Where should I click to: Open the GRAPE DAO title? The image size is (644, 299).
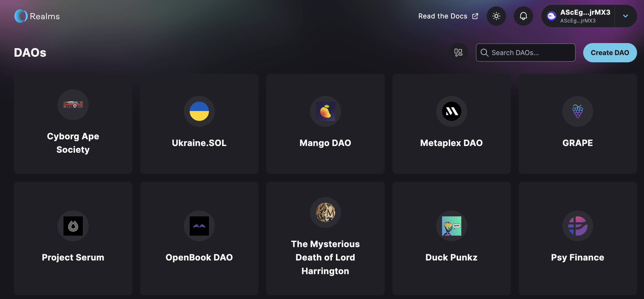tap(578, 143)
